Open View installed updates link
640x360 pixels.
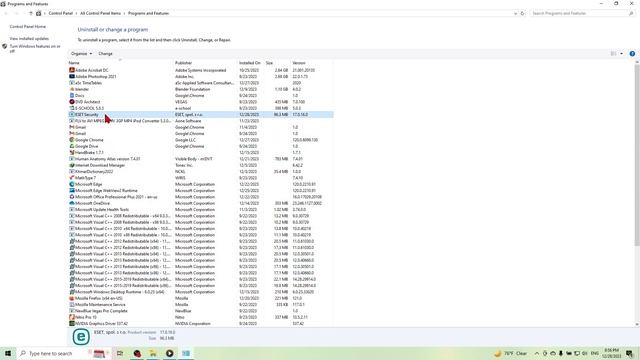(x=29, y=38)
